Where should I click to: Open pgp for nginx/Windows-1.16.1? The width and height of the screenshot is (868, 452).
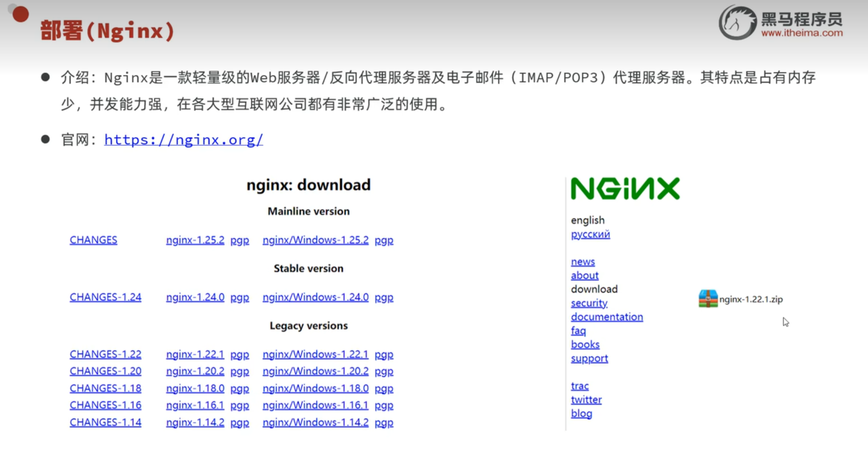tap(384, 406)
